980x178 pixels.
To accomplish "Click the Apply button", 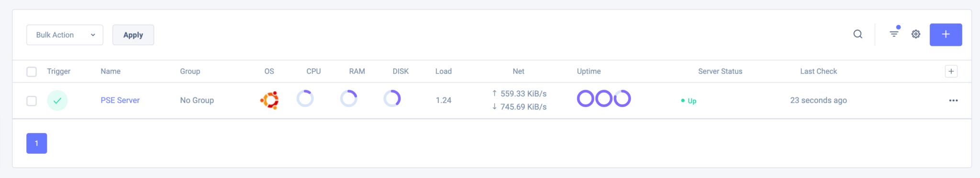I will pyautogui.click(x=133, y=35).
